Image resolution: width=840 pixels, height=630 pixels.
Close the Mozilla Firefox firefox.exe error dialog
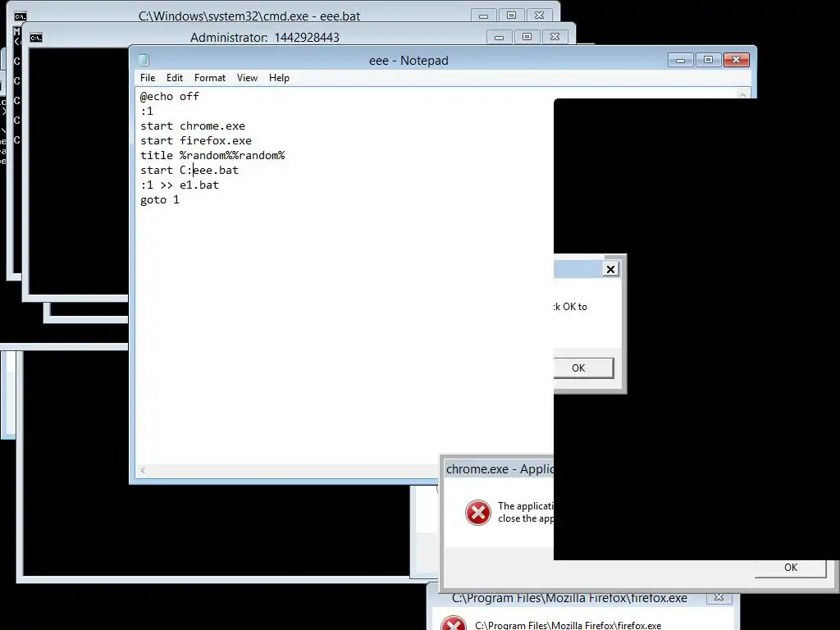[x=719, y=598]
